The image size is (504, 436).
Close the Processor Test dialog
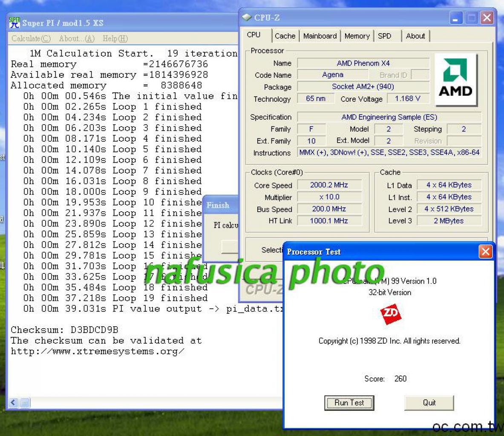pos(485,252)
